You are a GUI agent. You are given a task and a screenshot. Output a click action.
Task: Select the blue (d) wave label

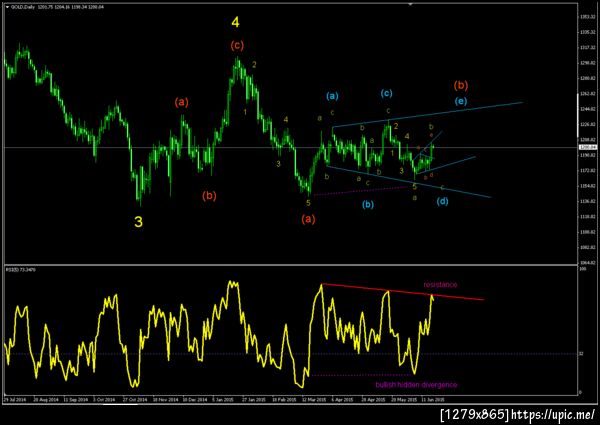[442, 201]
